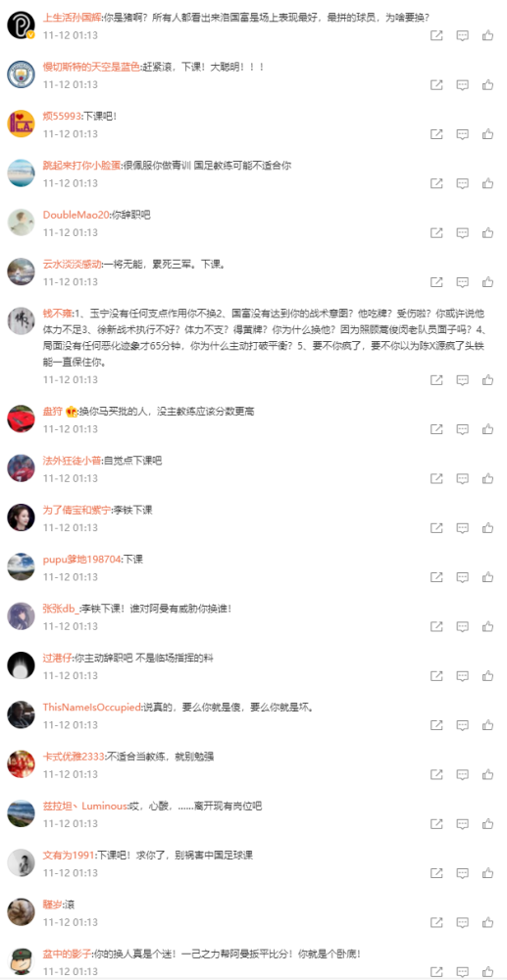This screenshot has width=507, height=980.
Task: Share the comment by DoubleMao20
Action: click(436, 233)
